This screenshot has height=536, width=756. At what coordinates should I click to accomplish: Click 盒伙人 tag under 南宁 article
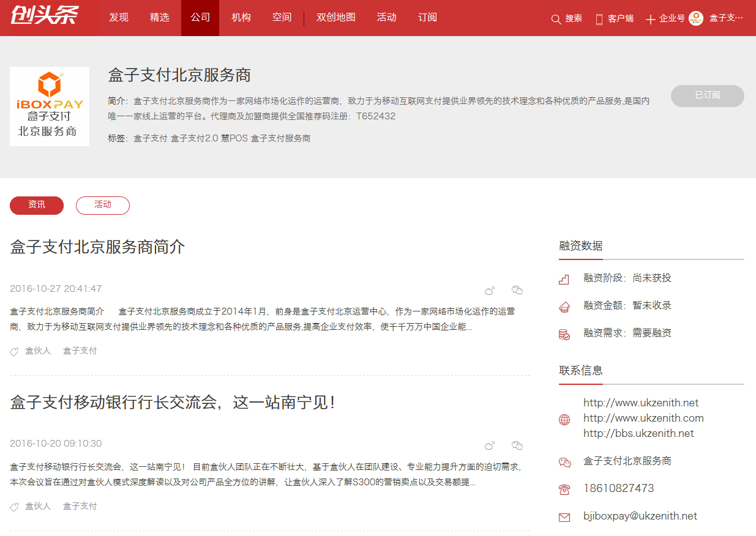(38, 507)
